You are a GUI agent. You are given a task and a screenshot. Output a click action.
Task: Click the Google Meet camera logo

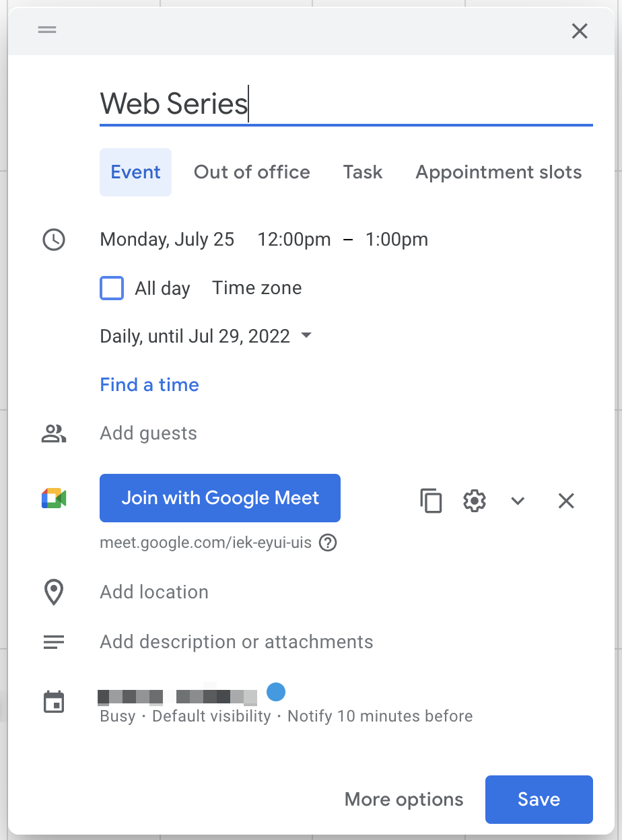(x=54, y=499)
